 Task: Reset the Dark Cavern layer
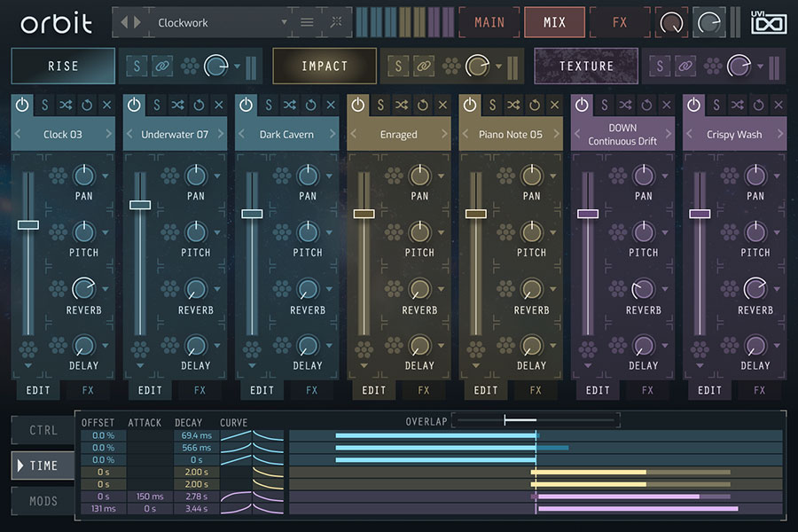pos(310,106)
